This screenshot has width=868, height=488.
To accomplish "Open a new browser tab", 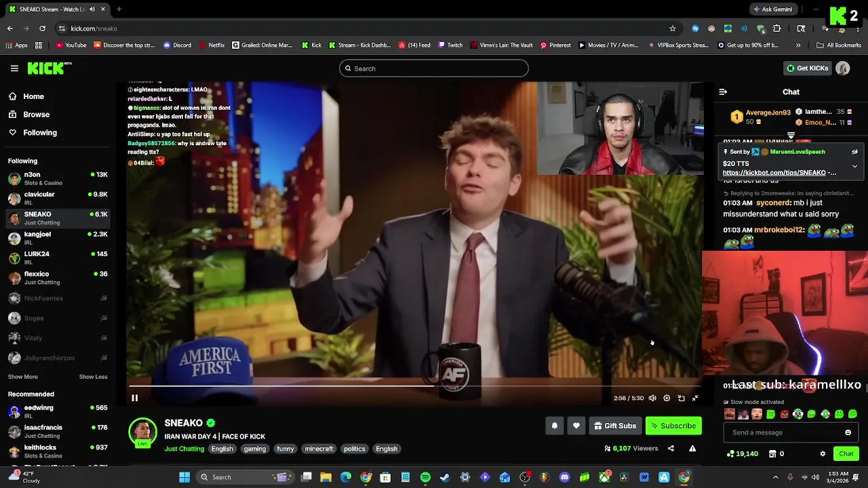I will coord(119,9).
